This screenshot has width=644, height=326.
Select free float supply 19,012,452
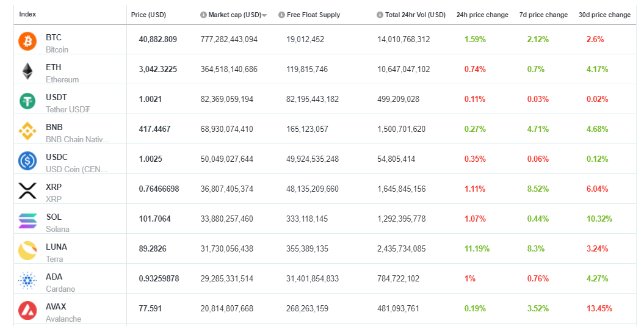coord(305,40)
